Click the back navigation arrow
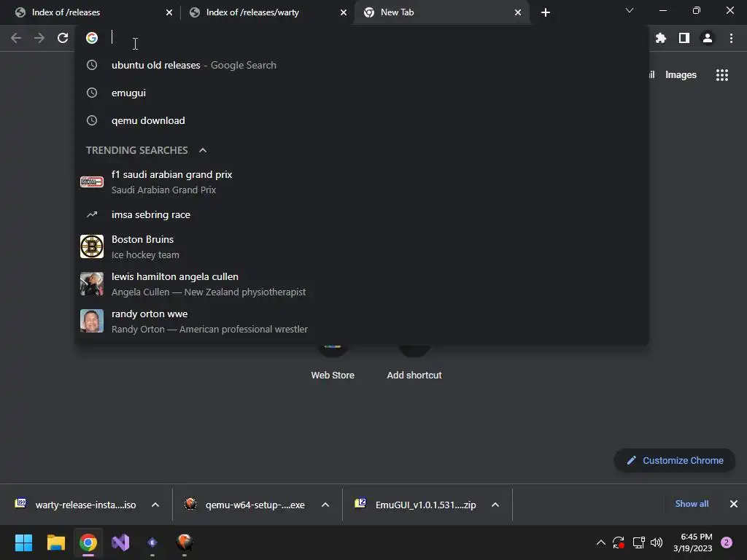 coord(16,38)
